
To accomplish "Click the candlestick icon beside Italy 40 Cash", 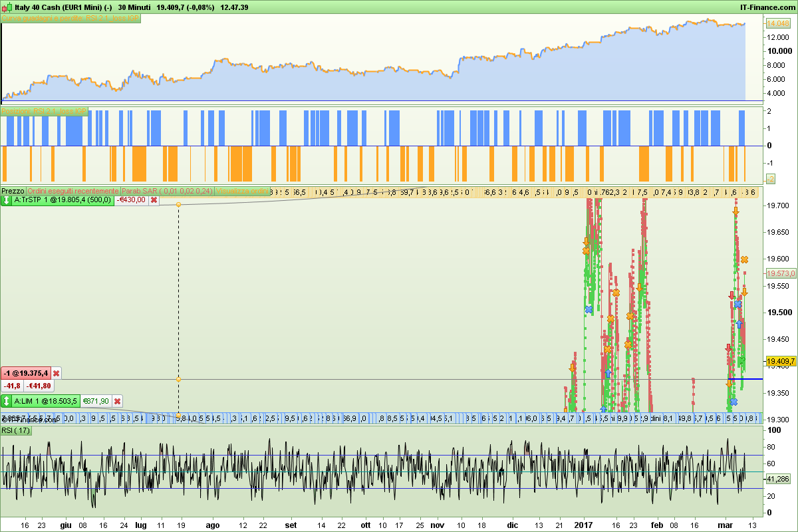I will click(x=7, y=7).
